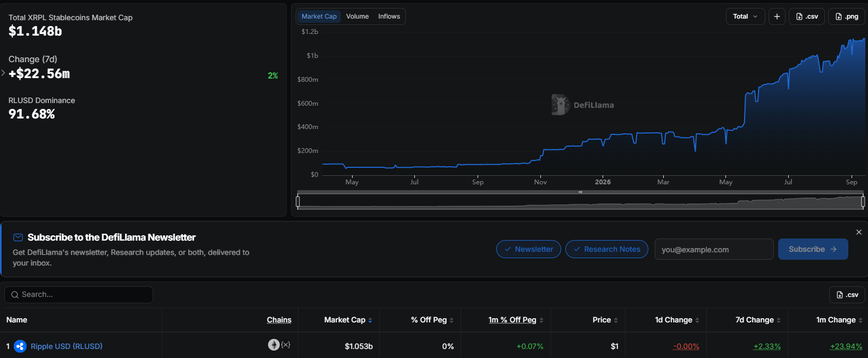Click the XRPL chain icon in RLUSD row
868x358 pixels.
pyautogui.click(x=286, y=345)
